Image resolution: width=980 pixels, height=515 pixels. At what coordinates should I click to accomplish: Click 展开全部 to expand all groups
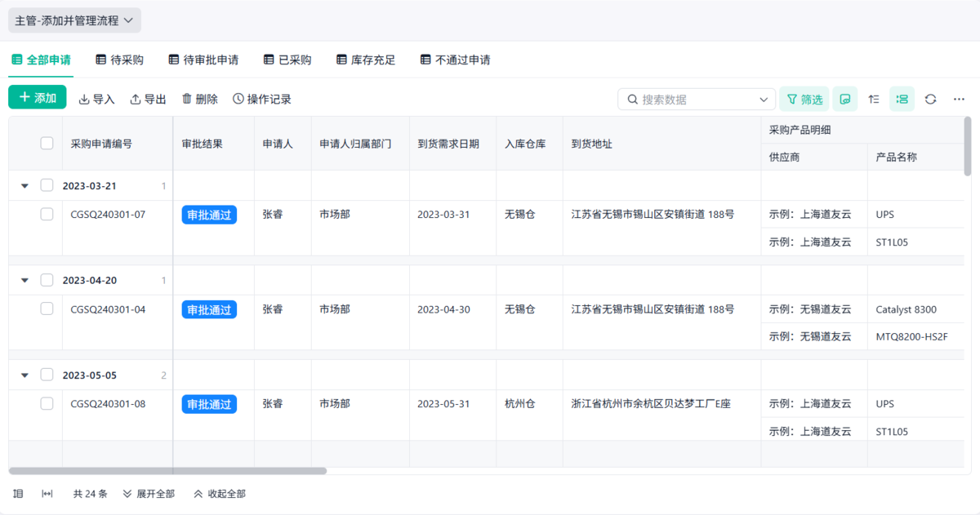click(x=149, y=494)
